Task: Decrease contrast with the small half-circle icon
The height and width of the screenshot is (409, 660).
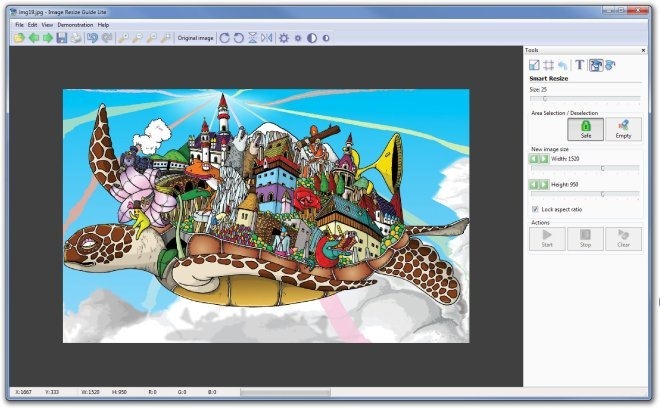Action: (326, 38)
